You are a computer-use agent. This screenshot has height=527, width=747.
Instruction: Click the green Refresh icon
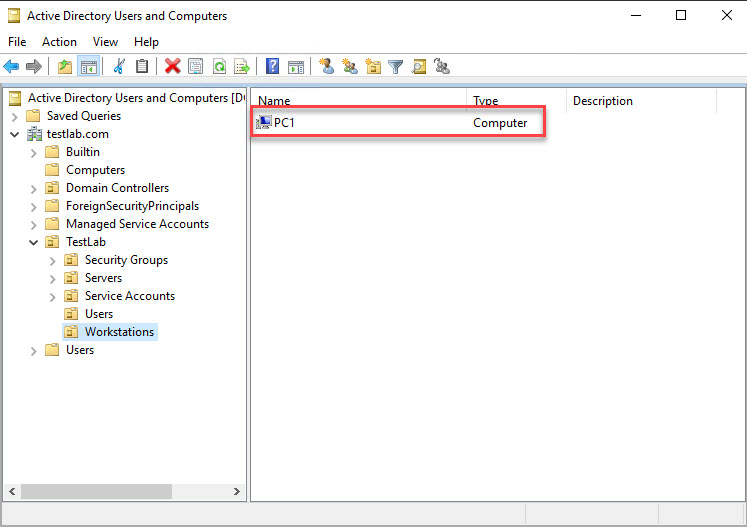[219, 66]
